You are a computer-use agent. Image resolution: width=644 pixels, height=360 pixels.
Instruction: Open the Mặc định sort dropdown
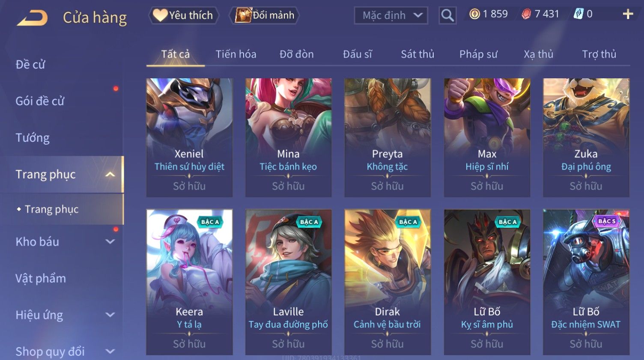(391, 15)
